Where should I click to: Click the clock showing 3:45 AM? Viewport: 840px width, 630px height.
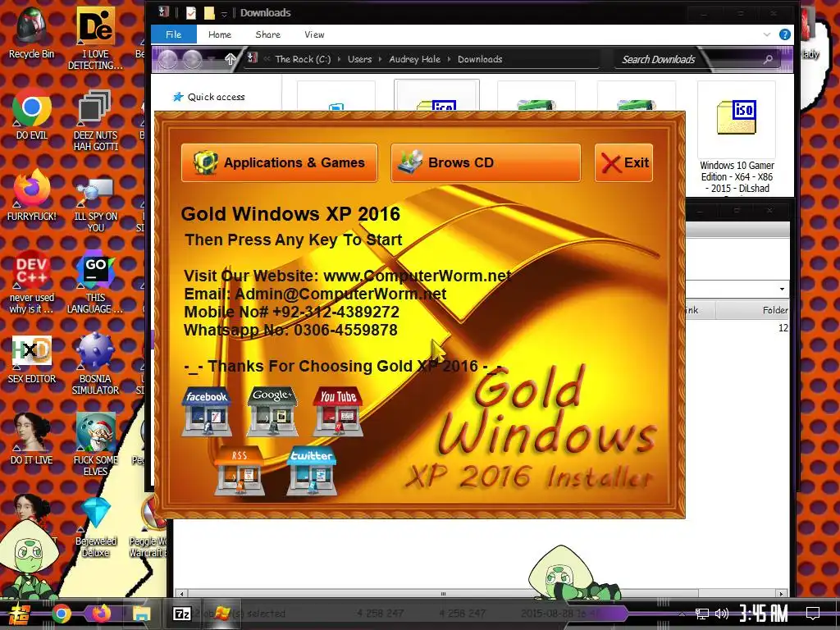tap(764, 614)
